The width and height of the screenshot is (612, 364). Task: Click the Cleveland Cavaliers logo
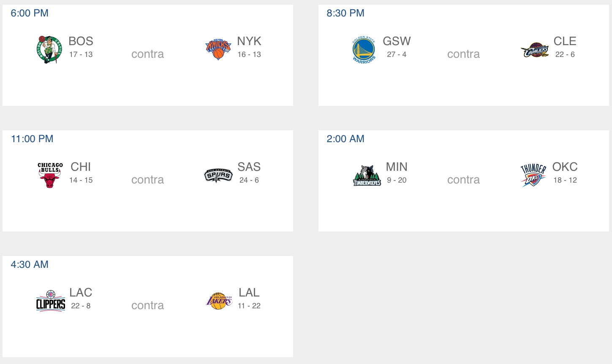click(535, 50)
